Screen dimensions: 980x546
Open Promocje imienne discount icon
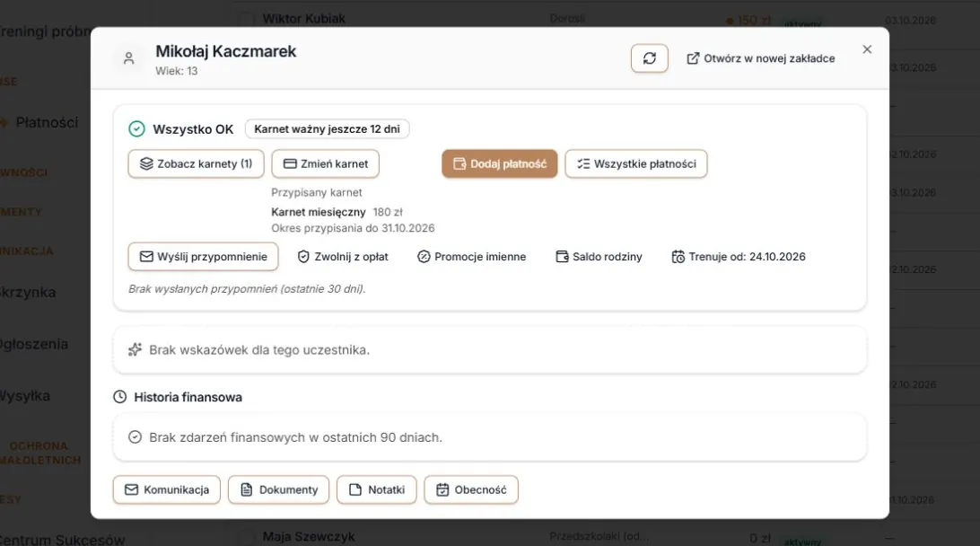click(x=424, y=257)
